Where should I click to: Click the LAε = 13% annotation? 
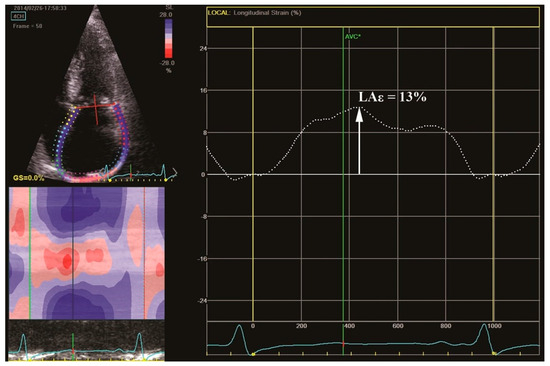pyautogui.click(x=392, y=97)
